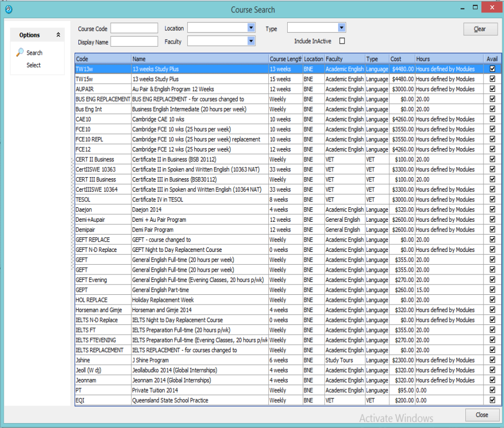Select the Certificate IV in TESOL row

[200, 199]
